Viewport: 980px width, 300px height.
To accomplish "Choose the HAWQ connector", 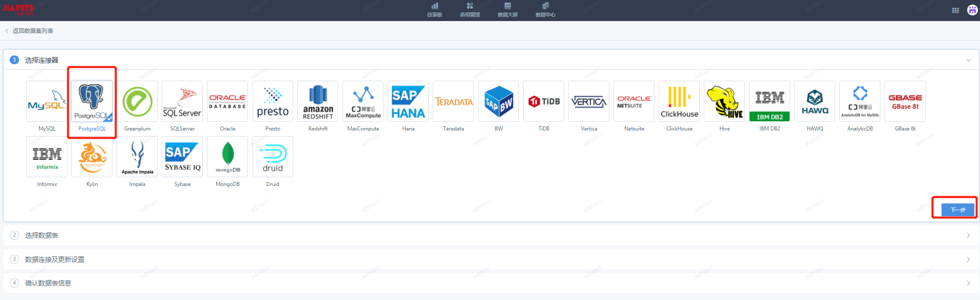I will (x=815, y=101).
